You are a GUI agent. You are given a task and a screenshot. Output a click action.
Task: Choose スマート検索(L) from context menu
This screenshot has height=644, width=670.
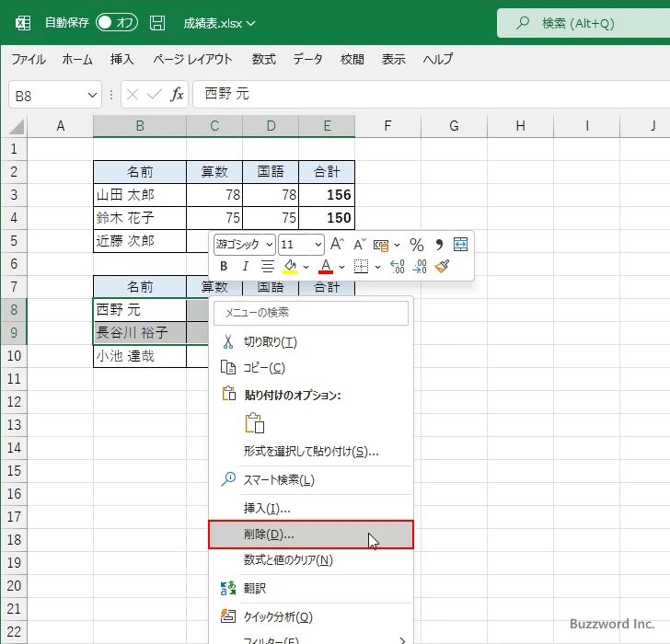coord(311,480)
